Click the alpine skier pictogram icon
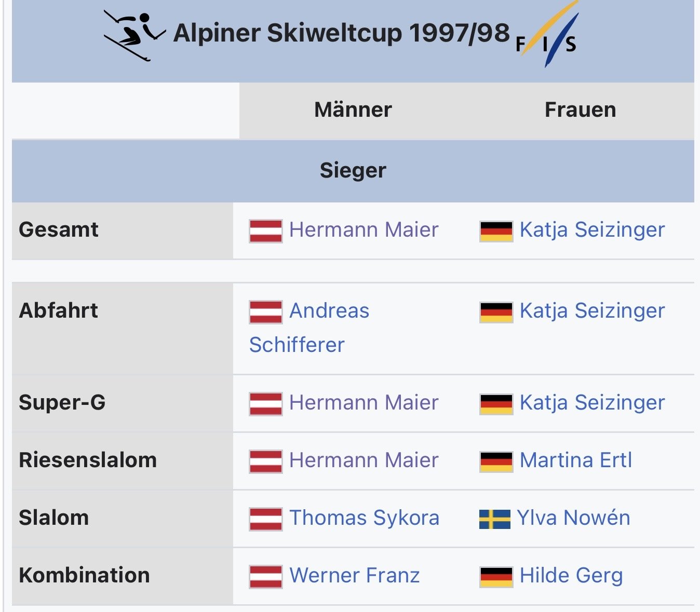 (x=134, y=35)
